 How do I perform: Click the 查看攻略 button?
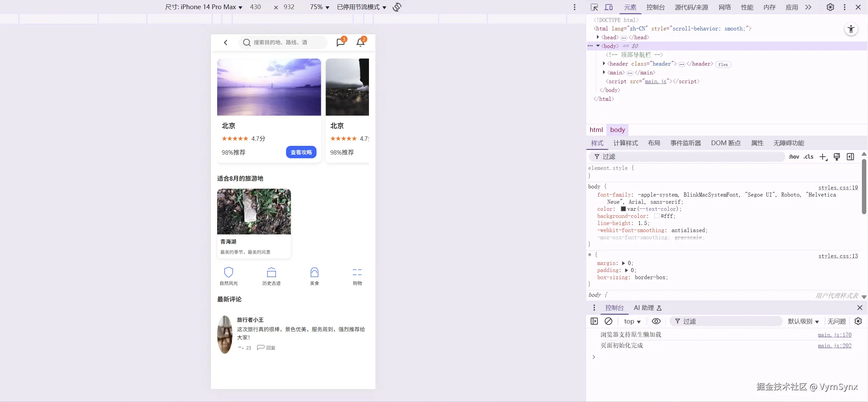coord(301,152)
